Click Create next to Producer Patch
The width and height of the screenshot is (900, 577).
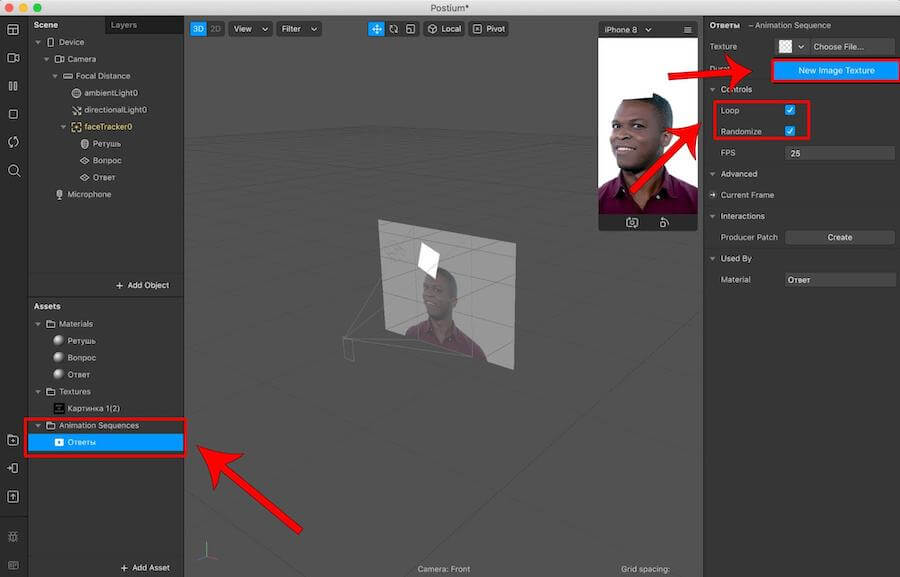tap(839, 237)
